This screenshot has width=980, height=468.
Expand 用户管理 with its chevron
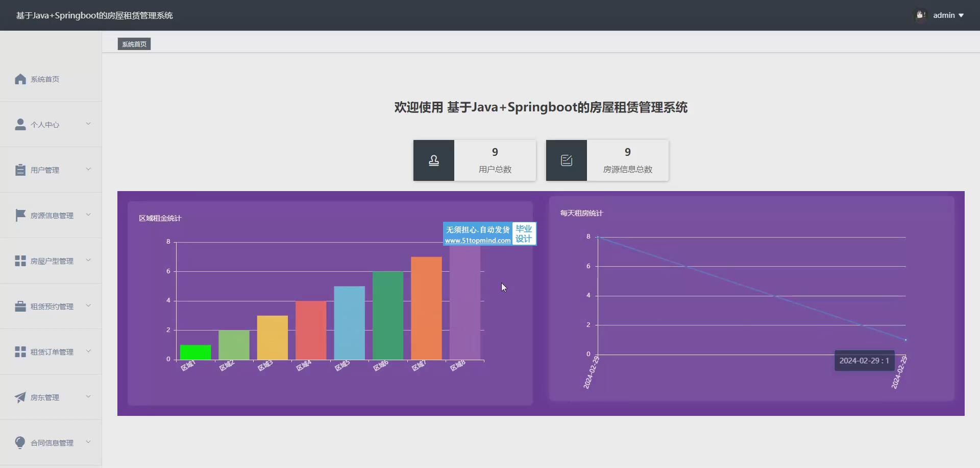click(88, 170)
